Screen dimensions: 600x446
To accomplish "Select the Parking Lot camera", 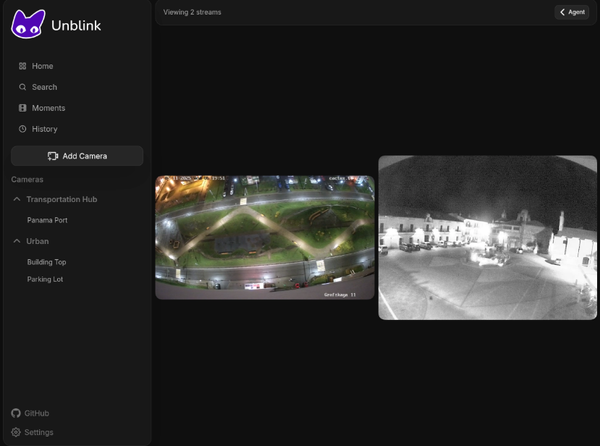I will pos(45,279).
